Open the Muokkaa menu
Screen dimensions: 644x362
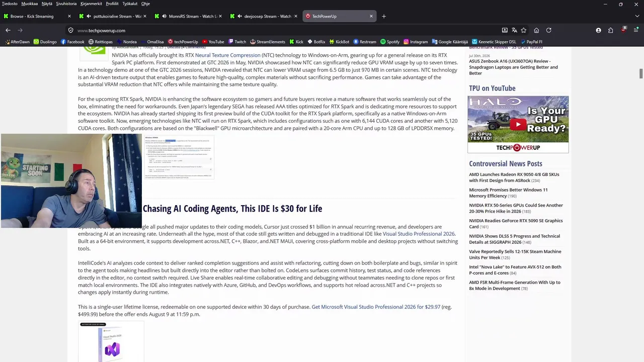coord(30,4)
